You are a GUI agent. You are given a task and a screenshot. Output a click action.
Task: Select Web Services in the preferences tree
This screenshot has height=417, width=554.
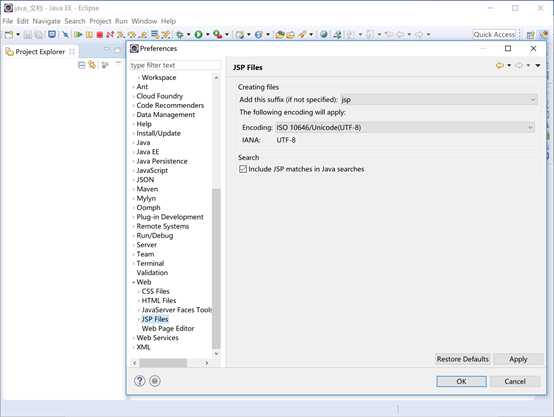(157, 338)
